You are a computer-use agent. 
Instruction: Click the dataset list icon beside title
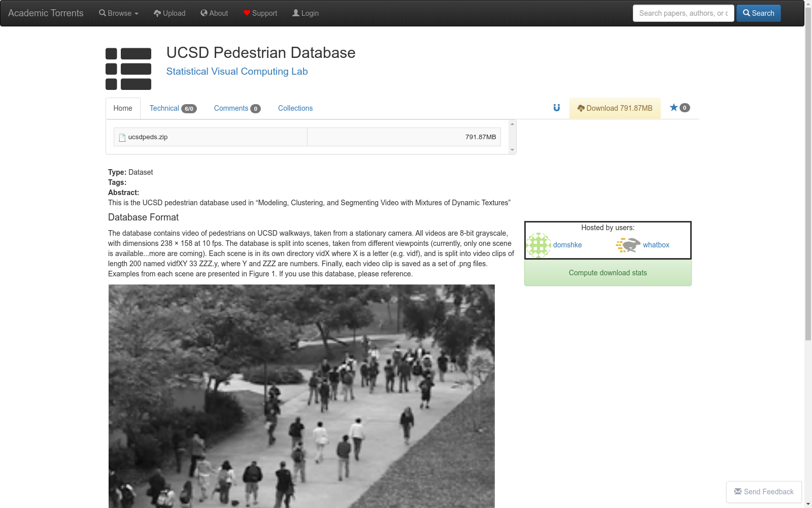(128, 69)
